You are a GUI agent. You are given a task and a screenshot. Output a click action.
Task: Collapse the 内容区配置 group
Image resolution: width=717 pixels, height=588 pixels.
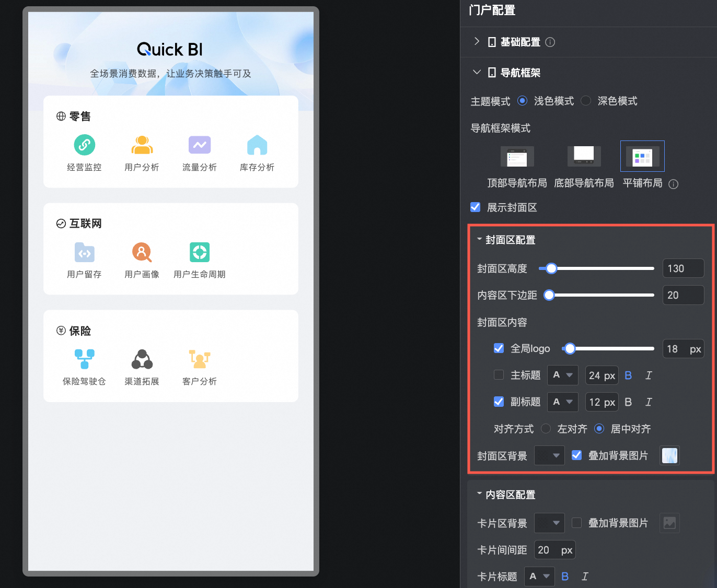click(x=479, y=494)
